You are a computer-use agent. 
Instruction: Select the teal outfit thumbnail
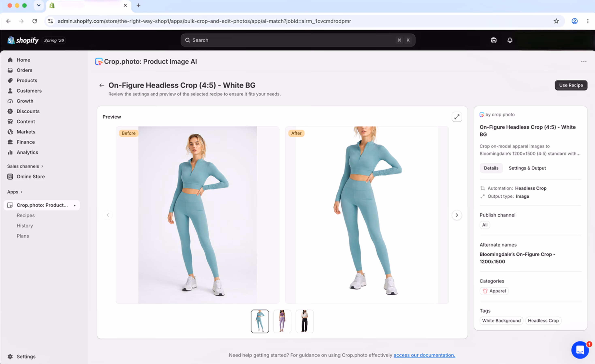(x=260, y=321)
